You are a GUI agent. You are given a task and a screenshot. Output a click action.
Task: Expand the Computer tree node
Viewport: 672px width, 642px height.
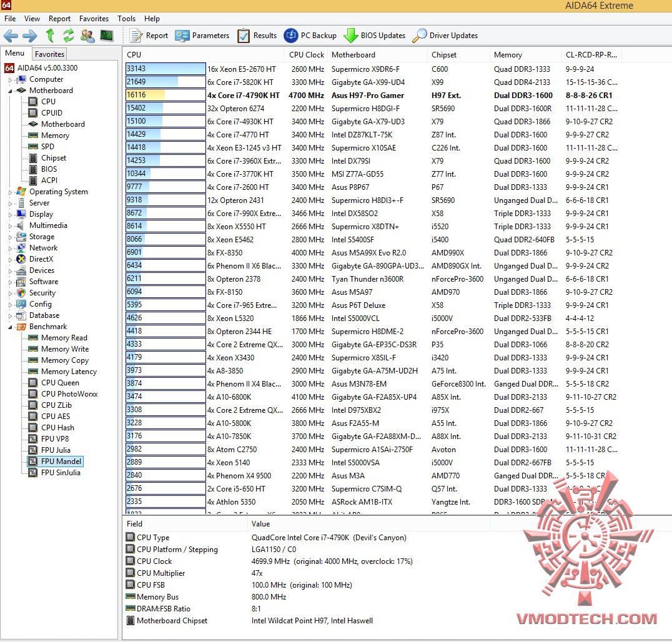point(10,80)
